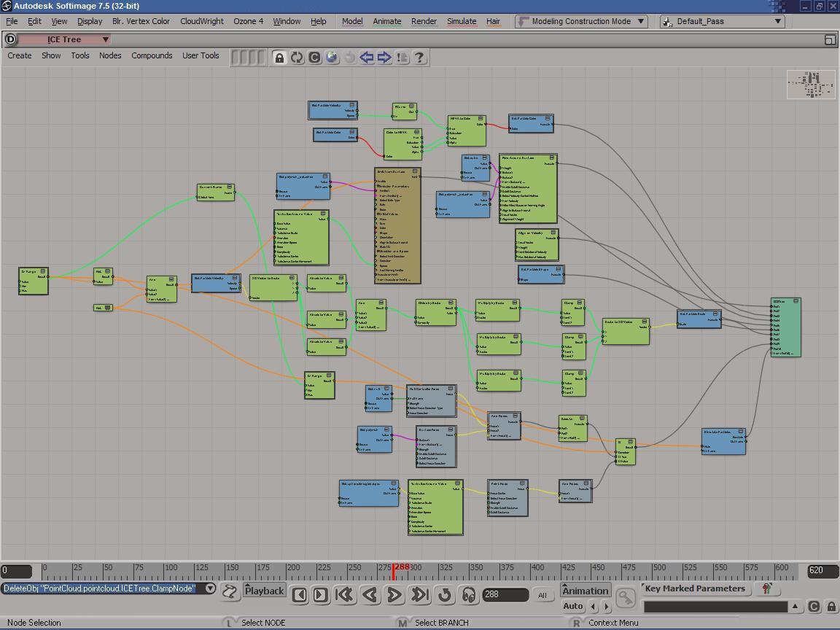Open the Render menu in main menubar
This screenshot has width=840, height=630.
pyautogui.click(x=424, y=21)
